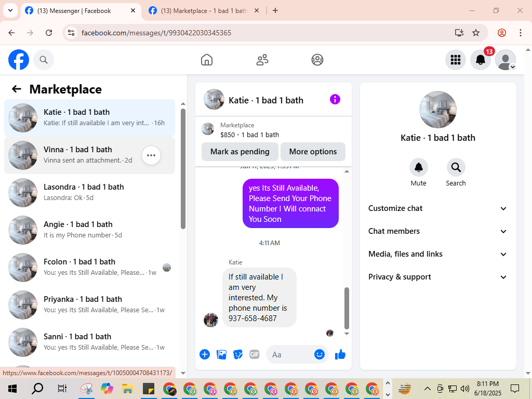Open the GIF picker icon

pyautogui.click(x=255, y=354)
